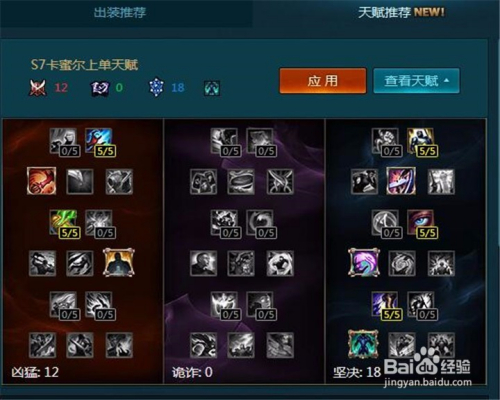Select the blue eye 5/5 Resolve mastery

(x=421, y=223)
